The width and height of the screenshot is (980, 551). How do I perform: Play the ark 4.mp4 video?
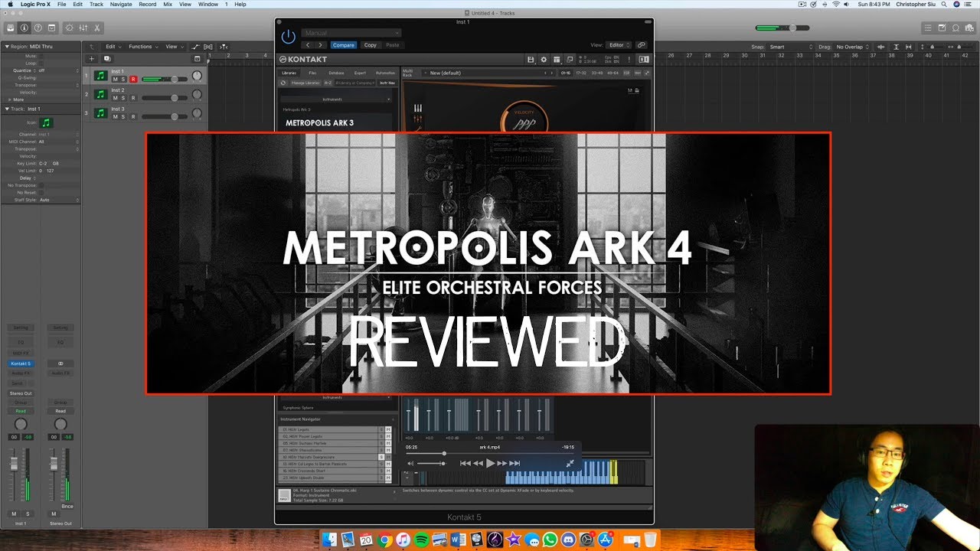(490, 463)
